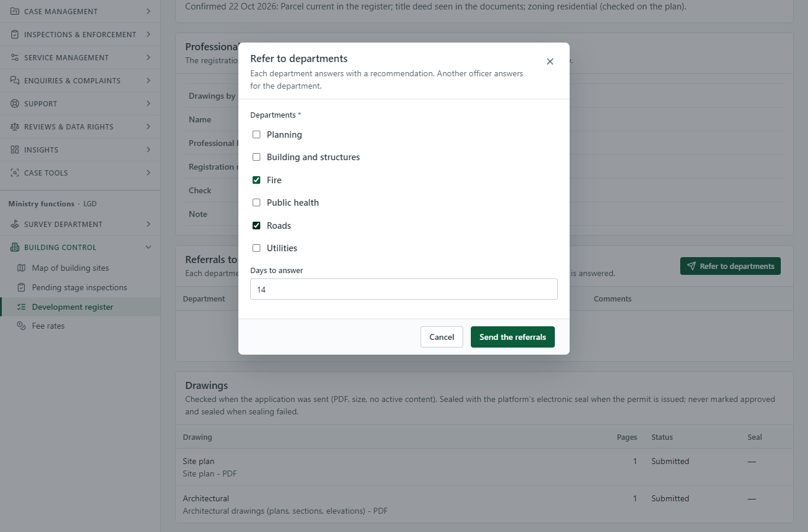
Task: Click the Insights dashboard icon
Action: point(15,150)
